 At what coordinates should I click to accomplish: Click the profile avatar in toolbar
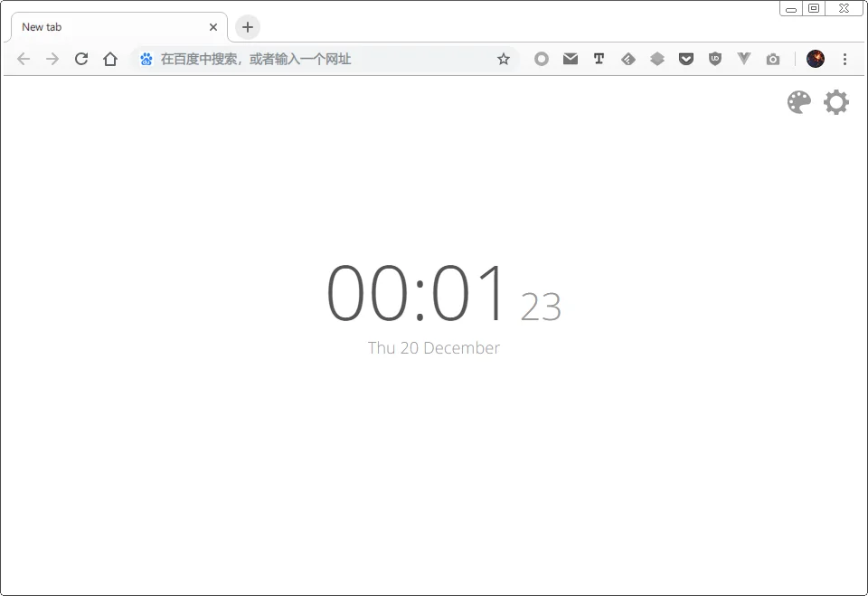816,58
